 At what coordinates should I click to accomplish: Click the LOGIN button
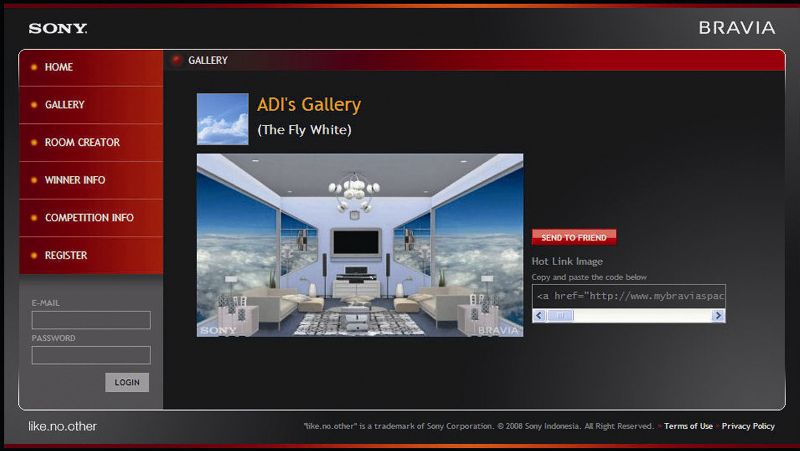(x=127, y=382)
